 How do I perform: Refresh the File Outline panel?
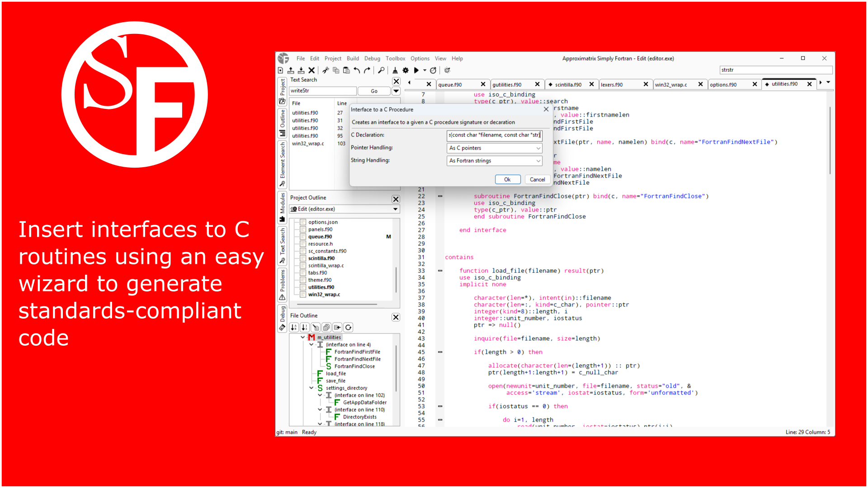click(x=348, y=328)
